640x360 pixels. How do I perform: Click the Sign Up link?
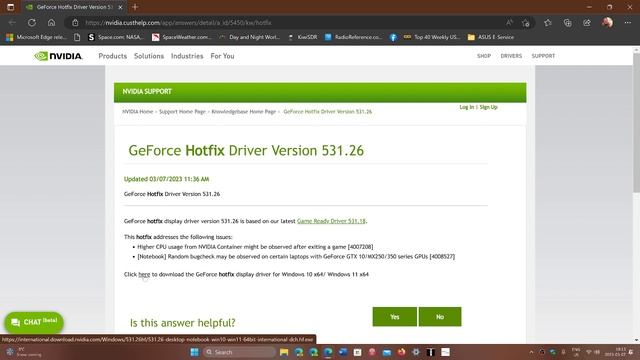click(x=488, y=107)
